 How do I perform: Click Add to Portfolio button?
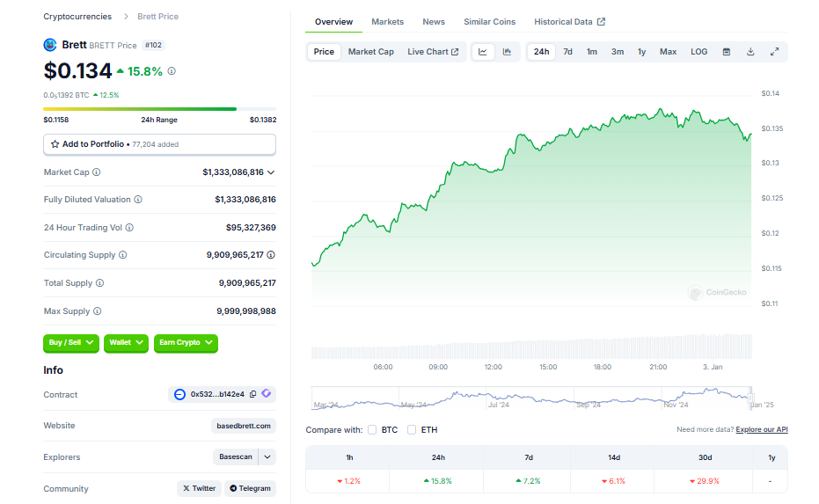tap(159, 144)
